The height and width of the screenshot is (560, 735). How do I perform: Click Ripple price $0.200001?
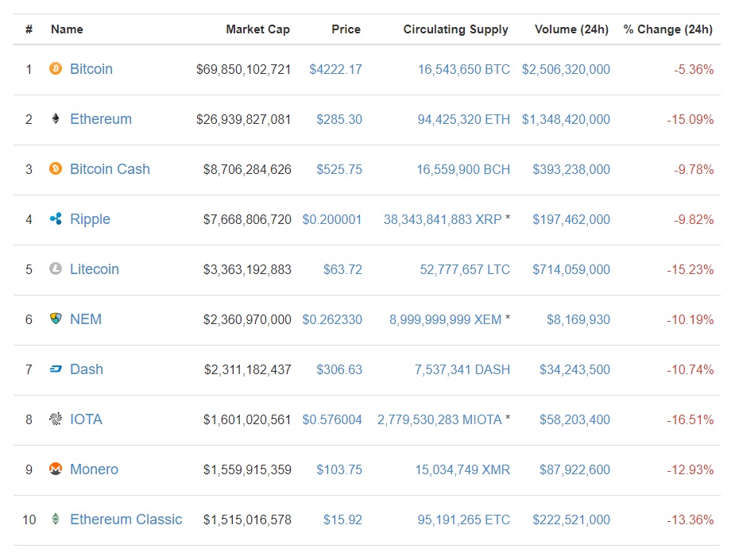point(332,220)
